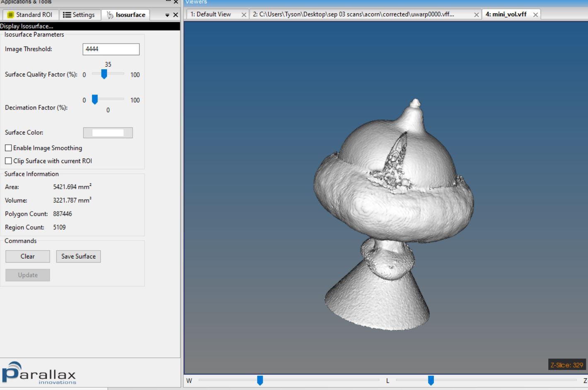Viewport: 588px width, 390px height.
Task: Click the Clear button
Action: click(28, 256)
